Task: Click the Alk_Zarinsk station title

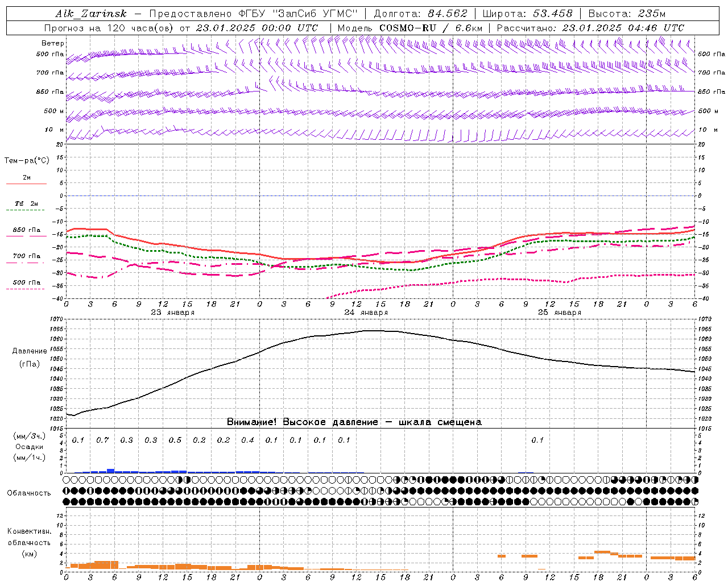Action: point(91,14)
